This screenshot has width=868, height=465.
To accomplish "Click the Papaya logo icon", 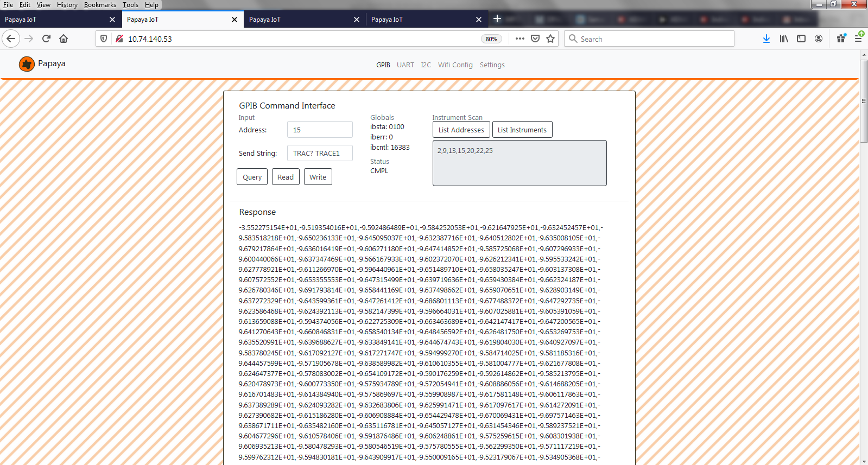I will 27,64.
